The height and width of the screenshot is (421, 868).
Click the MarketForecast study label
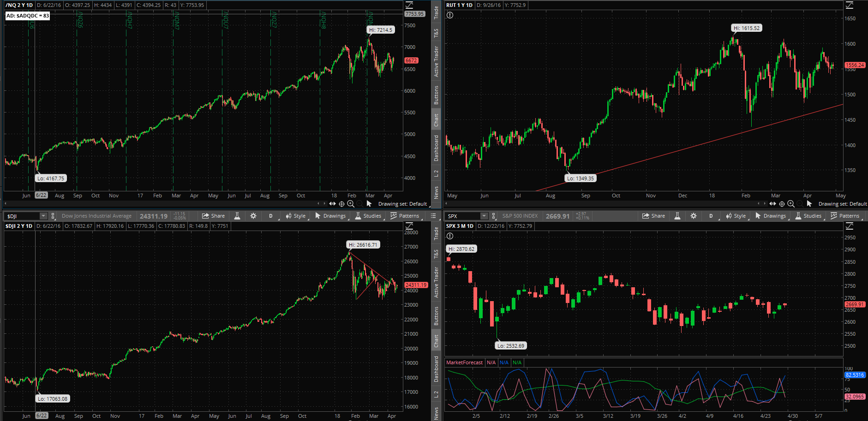click(x=464, y=362)
